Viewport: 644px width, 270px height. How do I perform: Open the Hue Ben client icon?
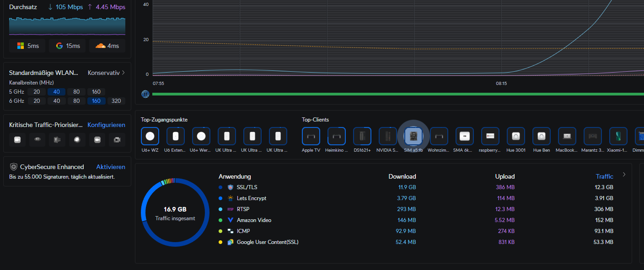[x=541, y=136]
